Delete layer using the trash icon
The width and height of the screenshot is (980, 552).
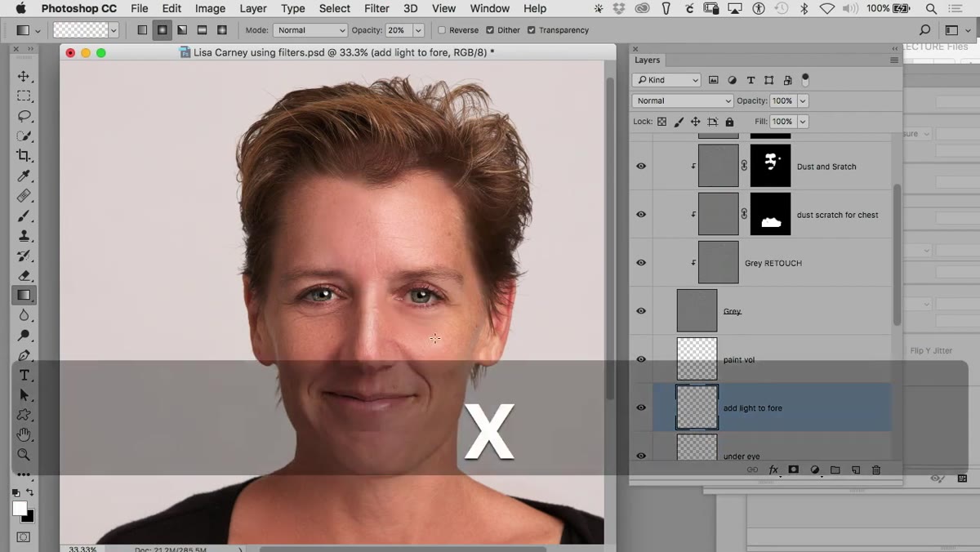point(876,470)
